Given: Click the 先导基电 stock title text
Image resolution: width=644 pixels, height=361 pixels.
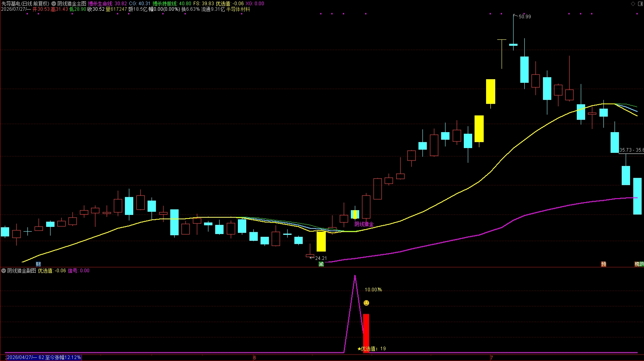Looking at the screenshot, I should coord(11,4).
